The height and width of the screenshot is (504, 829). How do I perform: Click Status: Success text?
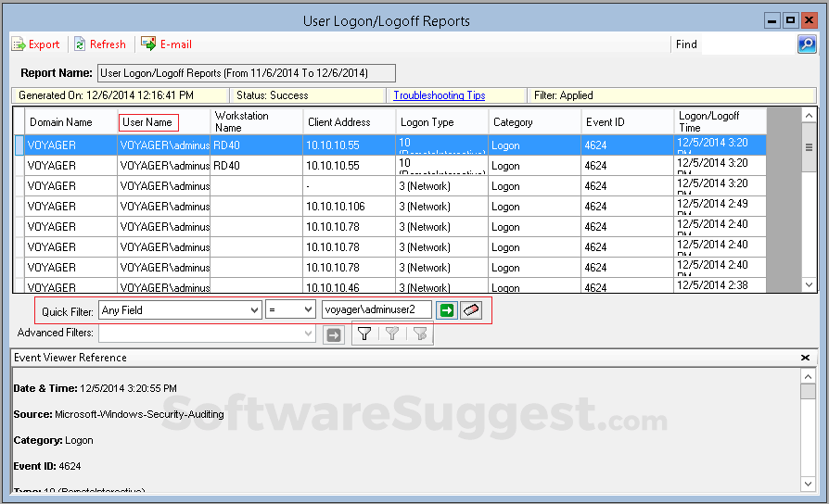[x=273, y=95]
